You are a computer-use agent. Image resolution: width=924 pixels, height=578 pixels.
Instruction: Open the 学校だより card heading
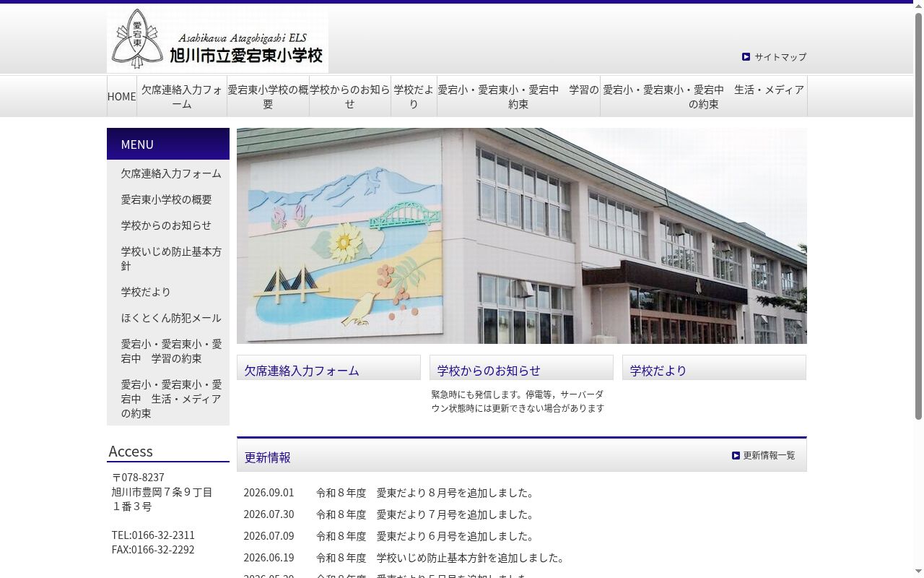pos(658,371)
